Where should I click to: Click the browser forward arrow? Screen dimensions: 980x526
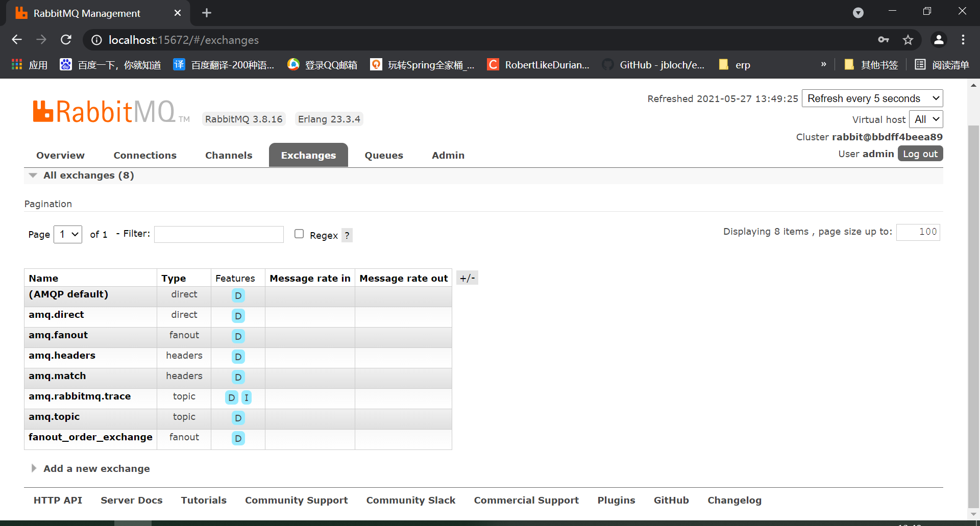coord(41,40)
